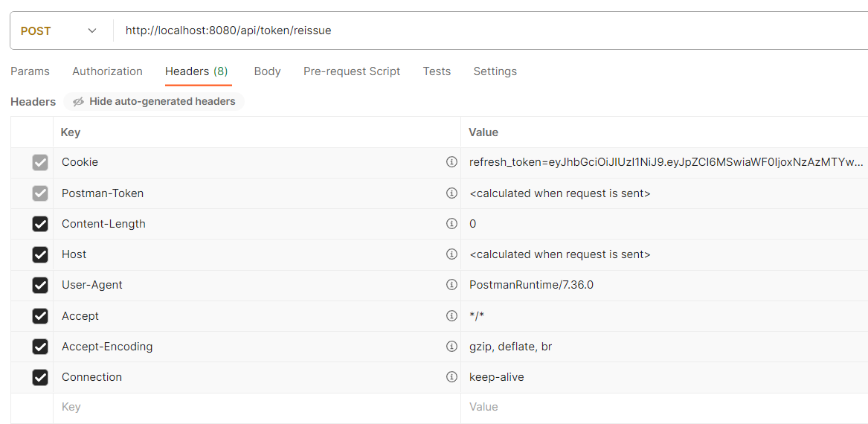Uncheck the Content-Length header checkbox
868x424 pixels.
[40, 224]
